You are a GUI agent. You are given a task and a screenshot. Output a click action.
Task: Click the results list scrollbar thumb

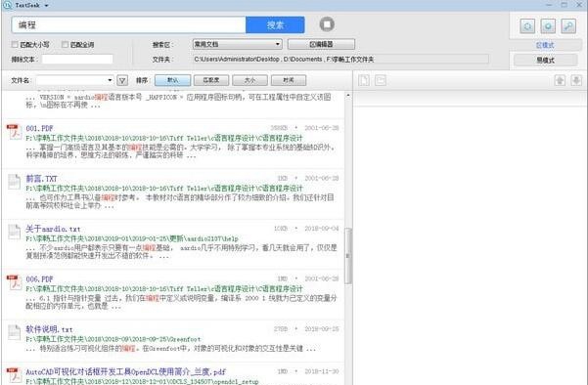tap(348, 256)
